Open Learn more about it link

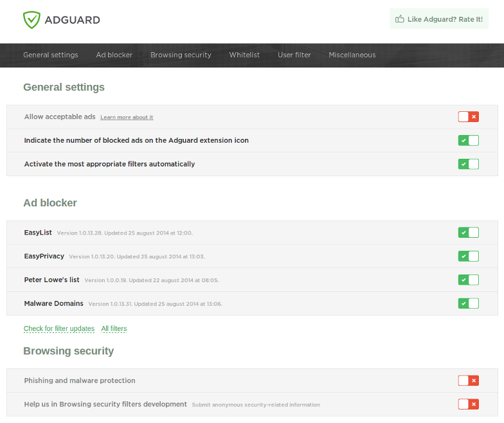pyautogui.click(x=127, y=117)
